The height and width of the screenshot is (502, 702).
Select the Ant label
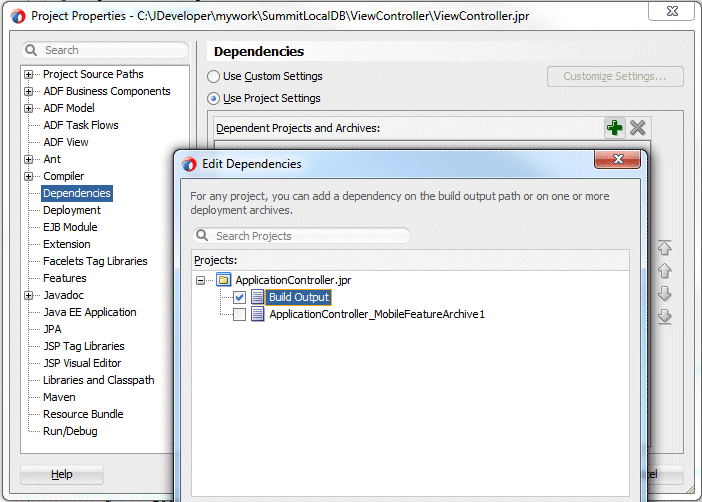click(52, 159)
